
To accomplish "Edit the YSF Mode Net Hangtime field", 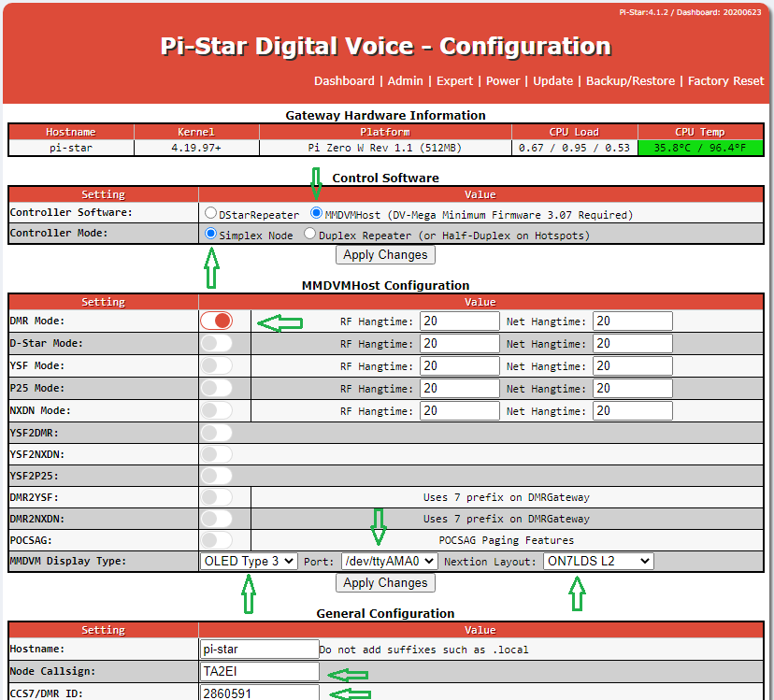I will (x=632, y=365).
